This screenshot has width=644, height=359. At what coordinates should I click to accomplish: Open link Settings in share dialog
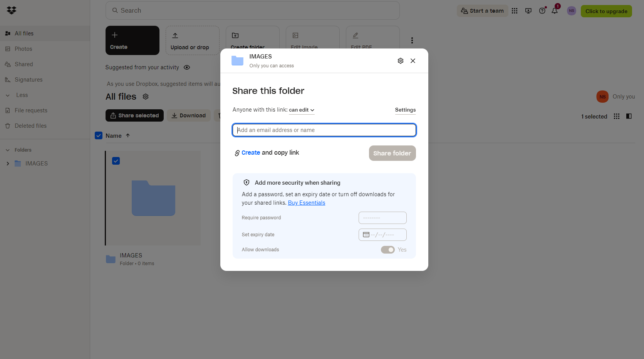coord(405,110)
